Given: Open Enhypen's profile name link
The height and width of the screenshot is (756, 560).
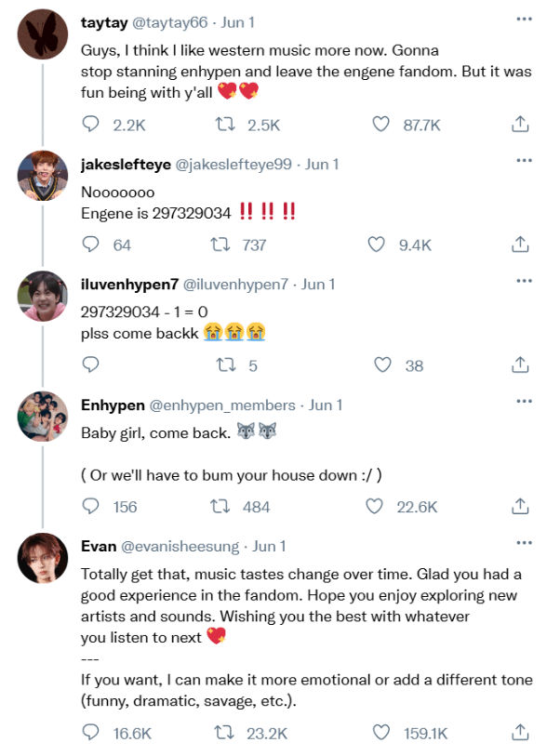Looking at the screenshot, I should [x=113, y=405].
